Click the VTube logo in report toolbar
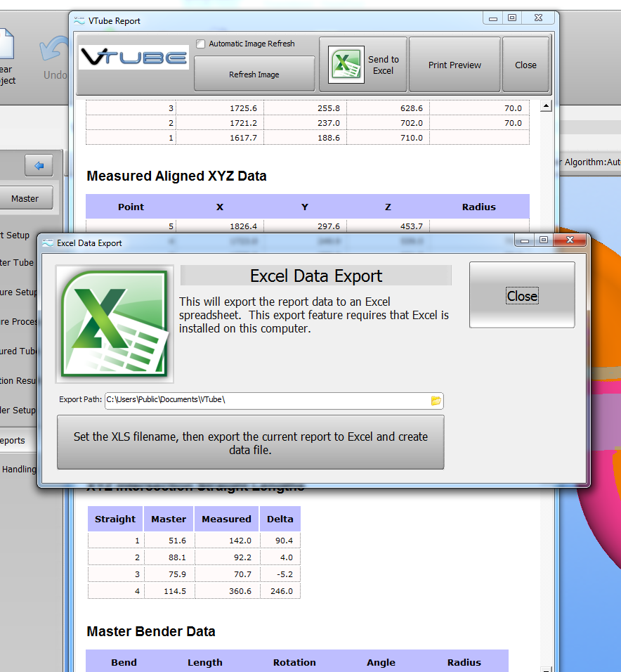Image resolution: width=621 pixels, height=672 pixels. [x=133, y=57]
